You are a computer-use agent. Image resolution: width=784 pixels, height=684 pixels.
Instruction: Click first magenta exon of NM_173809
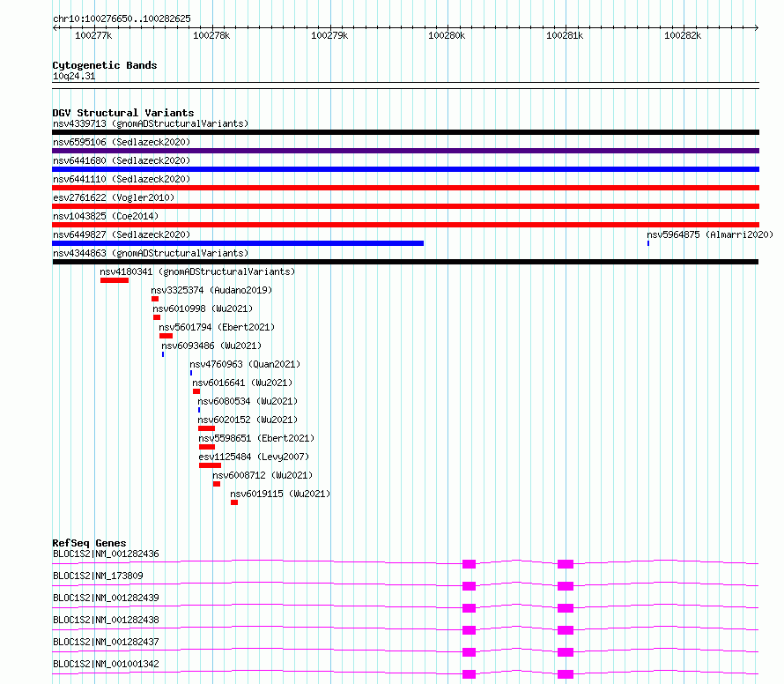469,586
